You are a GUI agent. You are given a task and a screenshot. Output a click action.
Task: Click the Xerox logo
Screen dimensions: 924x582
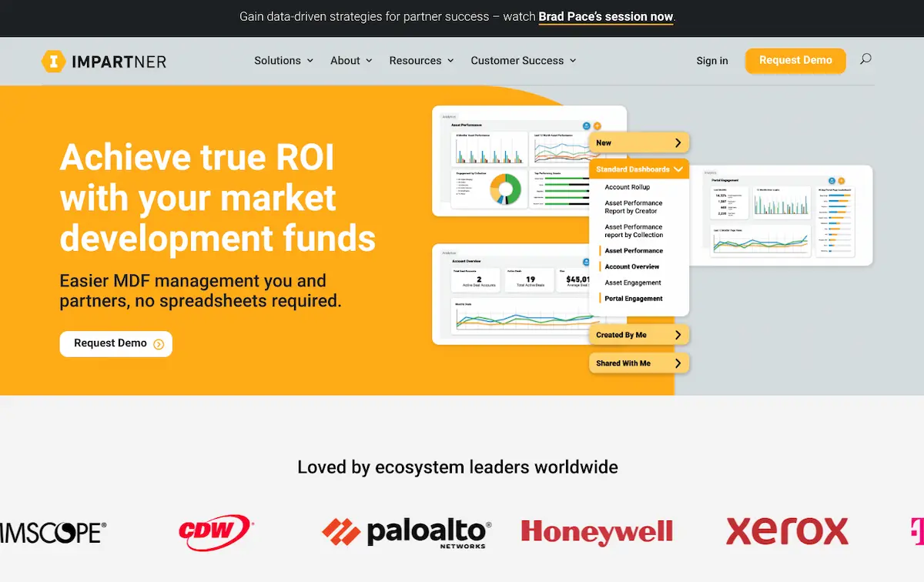(x=787, y=531)
